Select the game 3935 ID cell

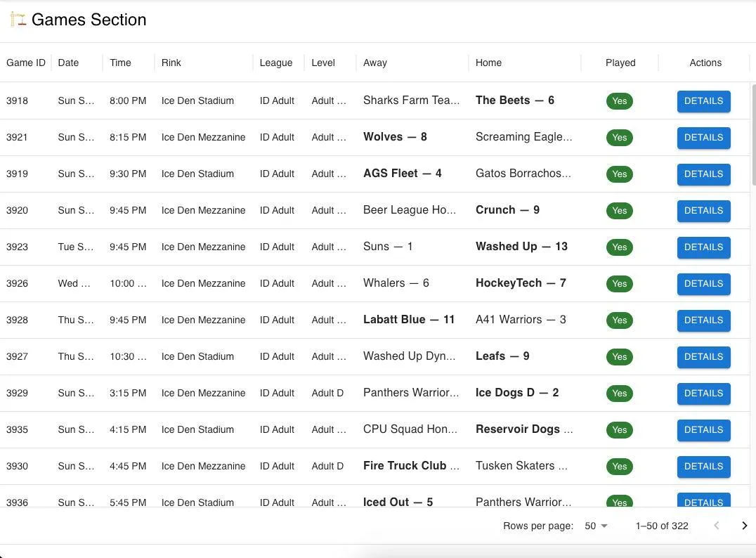click(x=18, y=429)
